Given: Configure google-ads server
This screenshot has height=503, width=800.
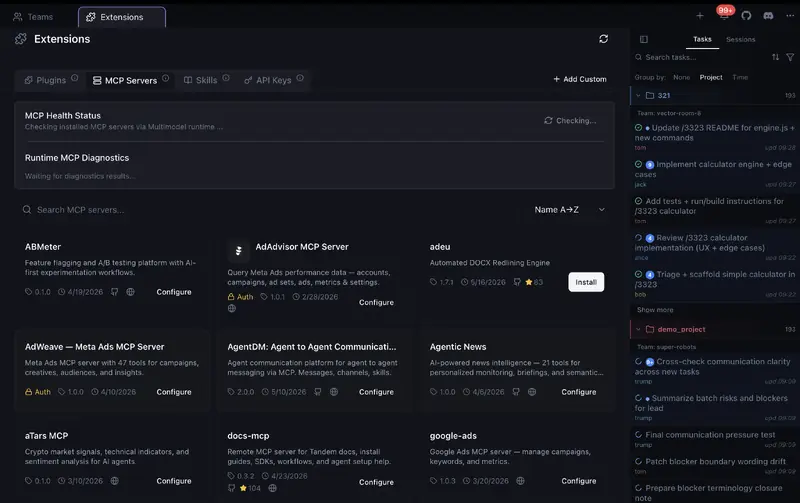Looking at the screenshot, I should coord(579,481).
